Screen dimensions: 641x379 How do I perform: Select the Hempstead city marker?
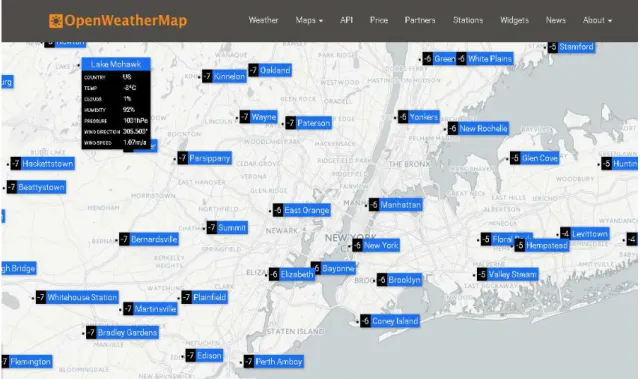tap(542, 245)
